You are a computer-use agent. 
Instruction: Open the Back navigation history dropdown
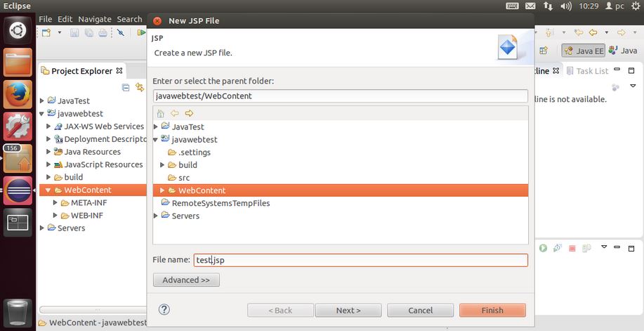(607, 32)
